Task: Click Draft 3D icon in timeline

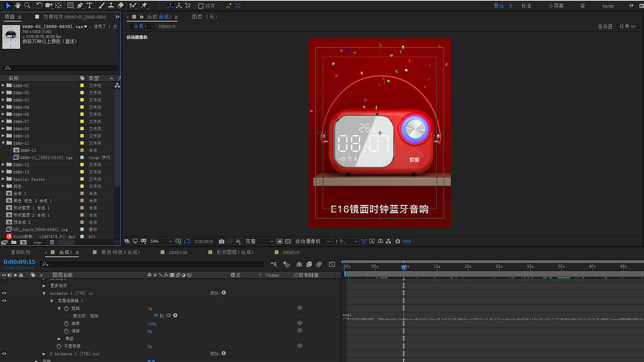Action: [x=286, y=264]
